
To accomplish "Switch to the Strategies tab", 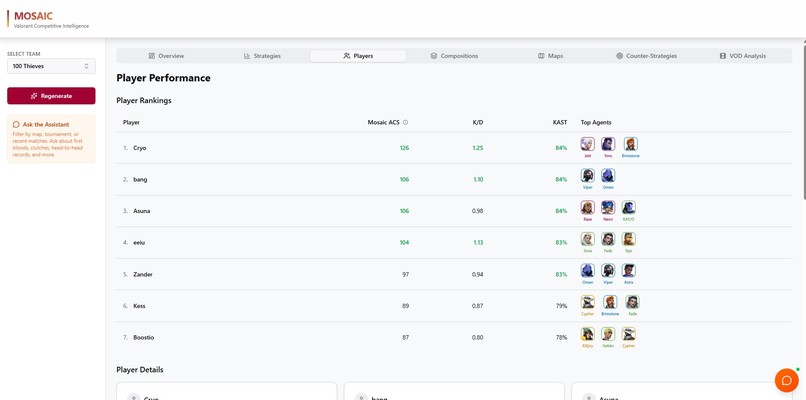I will (262, 56).
